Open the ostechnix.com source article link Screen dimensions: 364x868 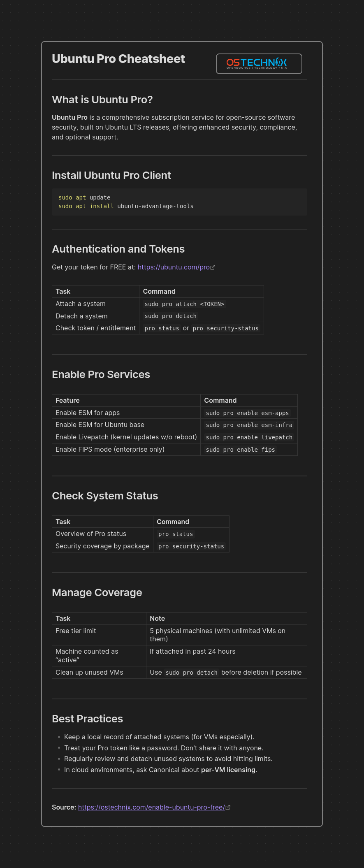point(151,807)
